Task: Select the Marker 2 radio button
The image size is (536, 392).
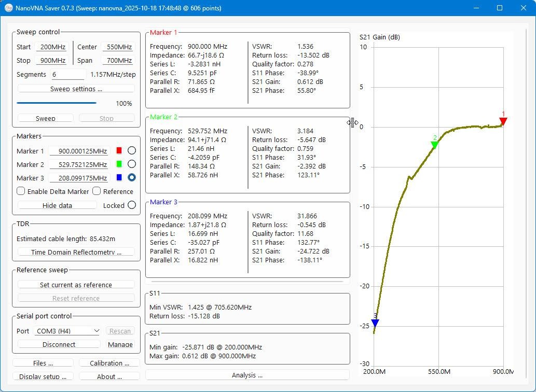Action: 132,164
